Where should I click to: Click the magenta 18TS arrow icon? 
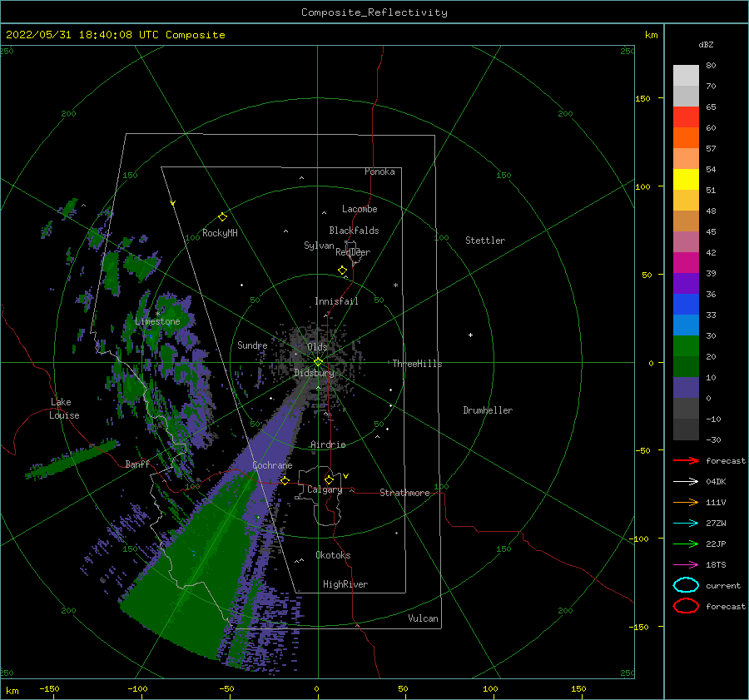686,565
